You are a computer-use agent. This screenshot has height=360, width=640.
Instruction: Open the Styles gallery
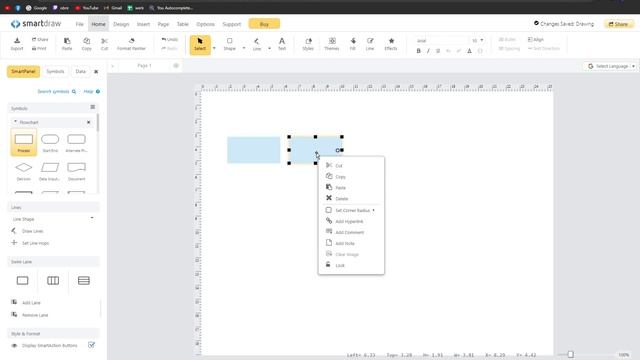coord(308,44)
